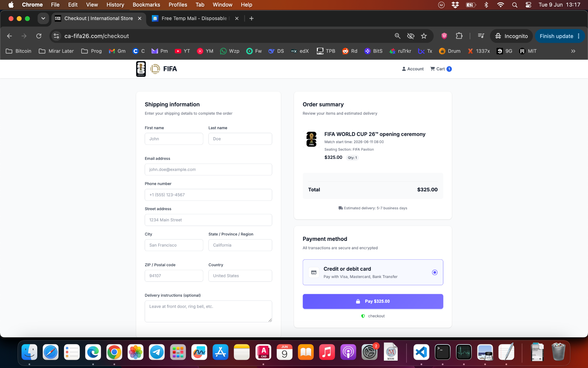Click the First name input field

point(174,139)
